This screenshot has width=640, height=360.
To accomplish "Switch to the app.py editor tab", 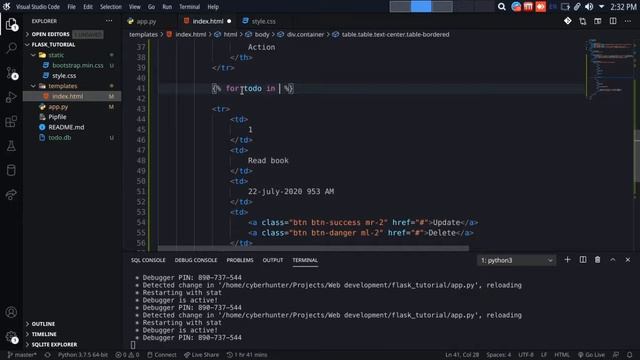I will click(147, 21).
